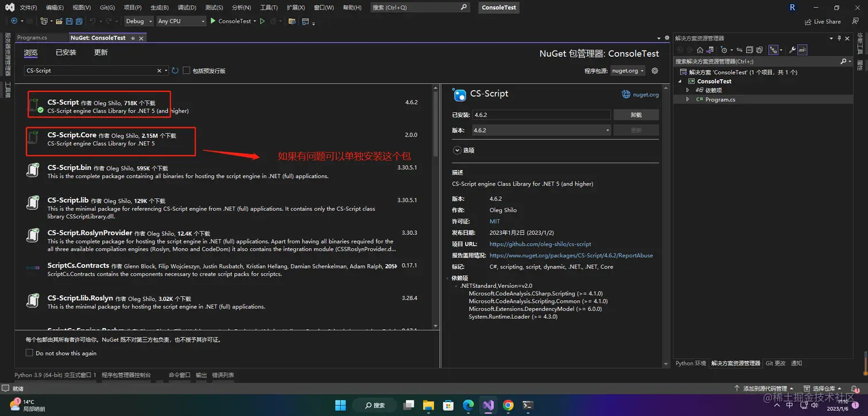Expand the Options section chevron

(458, 150)
